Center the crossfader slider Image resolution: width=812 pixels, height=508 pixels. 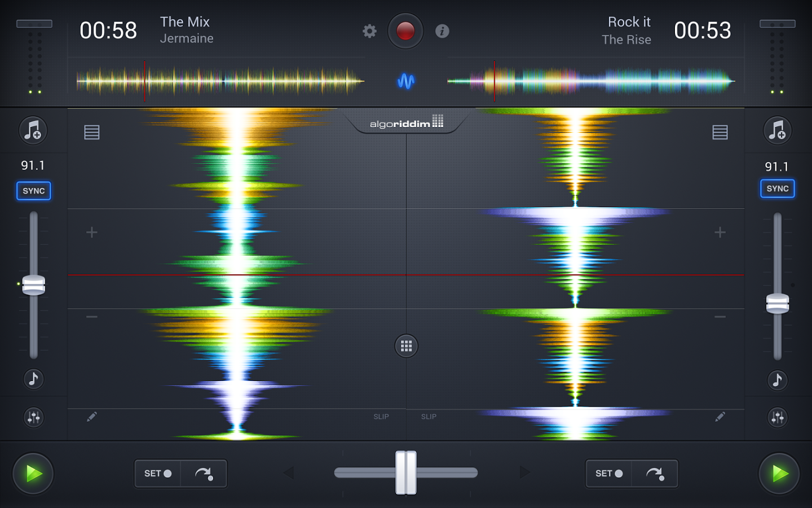pyautogui.click(x=405, y=472)
